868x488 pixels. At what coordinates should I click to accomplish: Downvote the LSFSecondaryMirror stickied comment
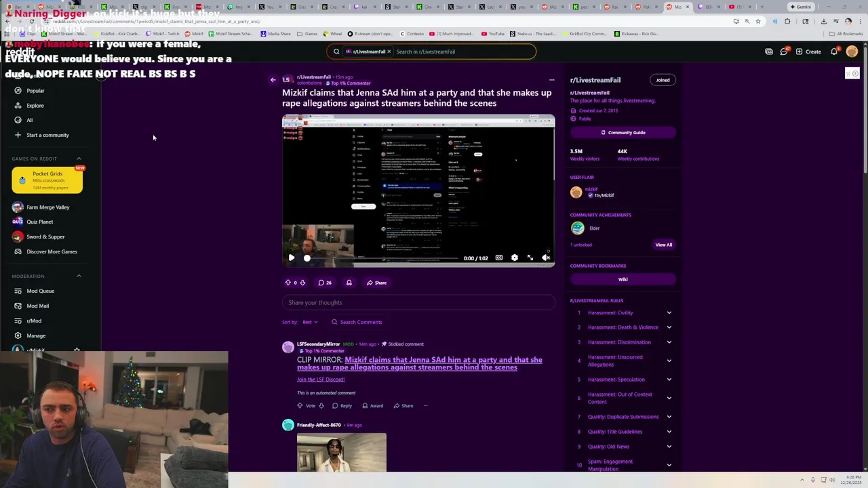(321, 406)
